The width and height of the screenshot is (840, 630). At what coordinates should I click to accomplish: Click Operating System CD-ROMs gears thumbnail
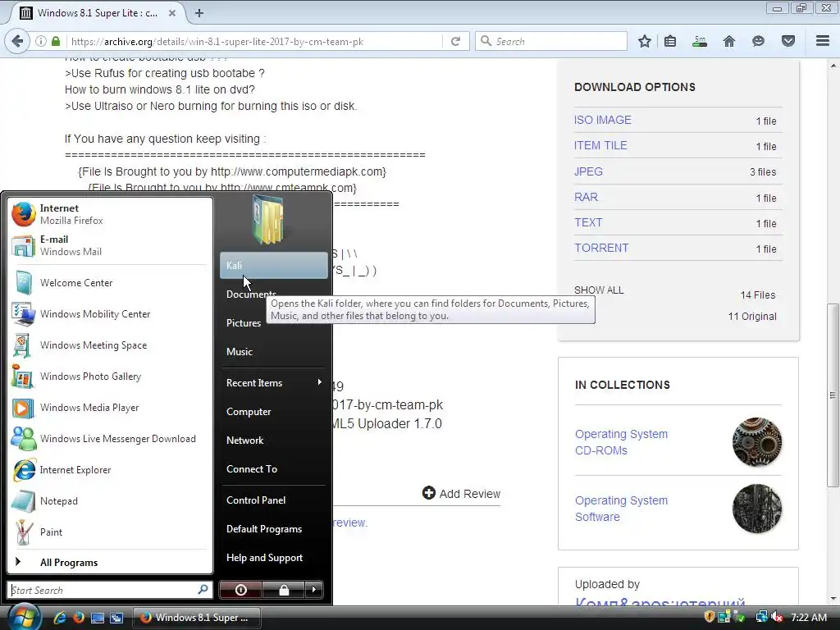[x=757, y=442]
